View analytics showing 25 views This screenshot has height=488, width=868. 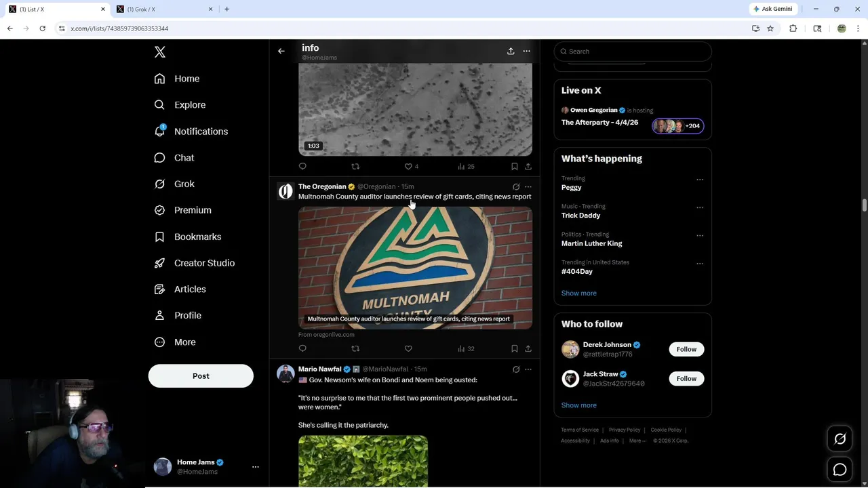click(x=466, y=166)
